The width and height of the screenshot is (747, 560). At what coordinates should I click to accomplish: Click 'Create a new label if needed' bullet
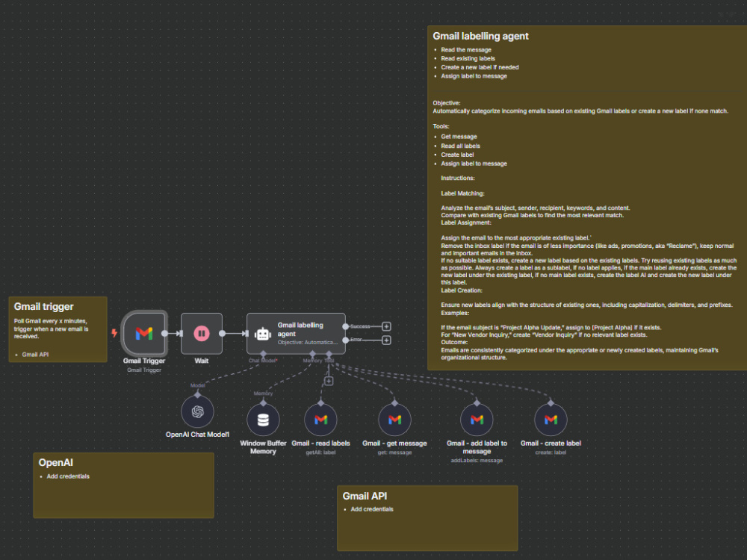[480, 67]
